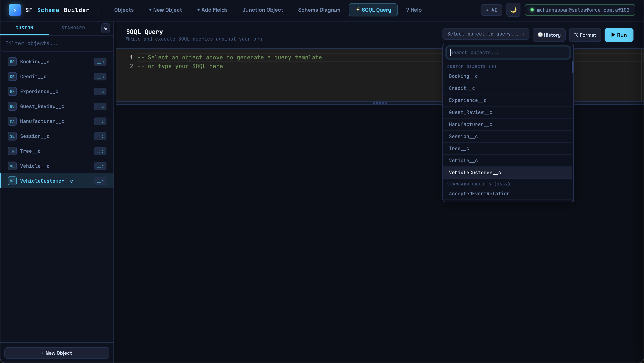Image resolution: width=644 pixels, height=363 pixels.
Task: Choose Credit__c in the dropdown list
Action: 507,88
